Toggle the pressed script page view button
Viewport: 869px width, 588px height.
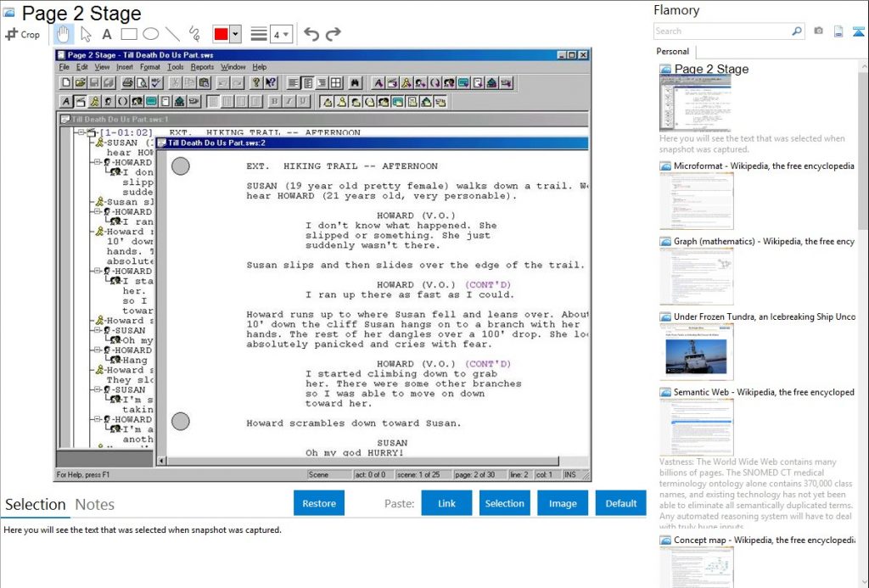pos(308,83)
